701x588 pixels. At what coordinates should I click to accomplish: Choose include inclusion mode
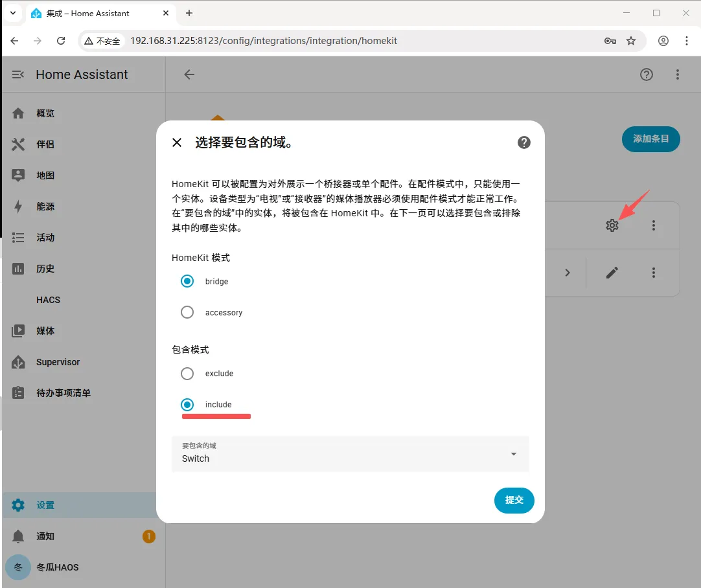187,404
